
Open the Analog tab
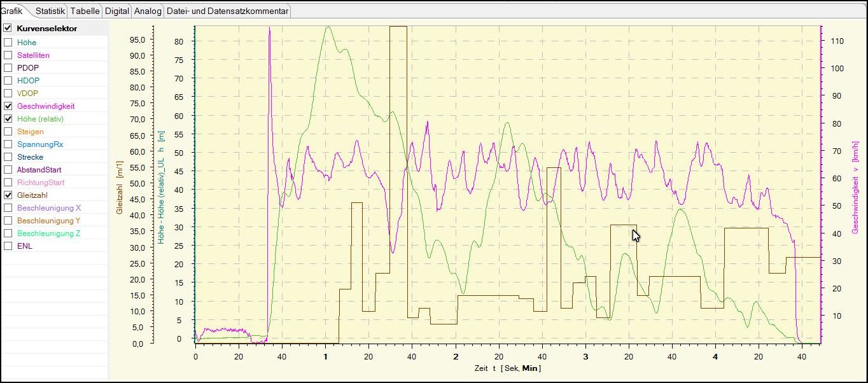[x=148, y=11]
